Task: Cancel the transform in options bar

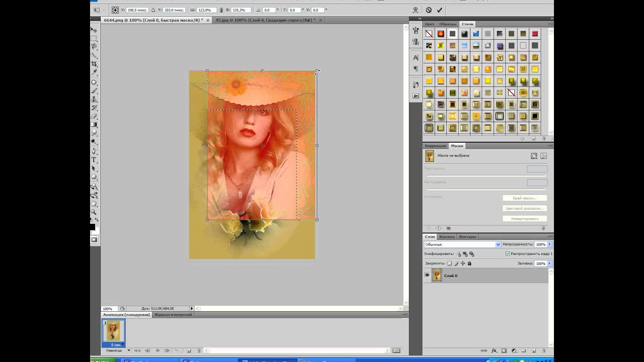Action: (x=429, y=10)
